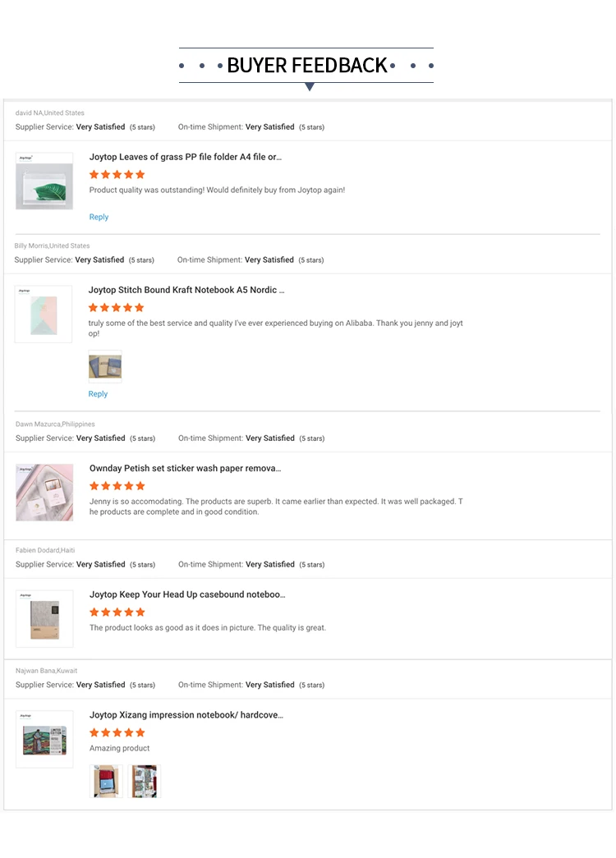Open Joytop Xizang impression notebook title
Screen dimensions: 616x858
pos(186,715)
